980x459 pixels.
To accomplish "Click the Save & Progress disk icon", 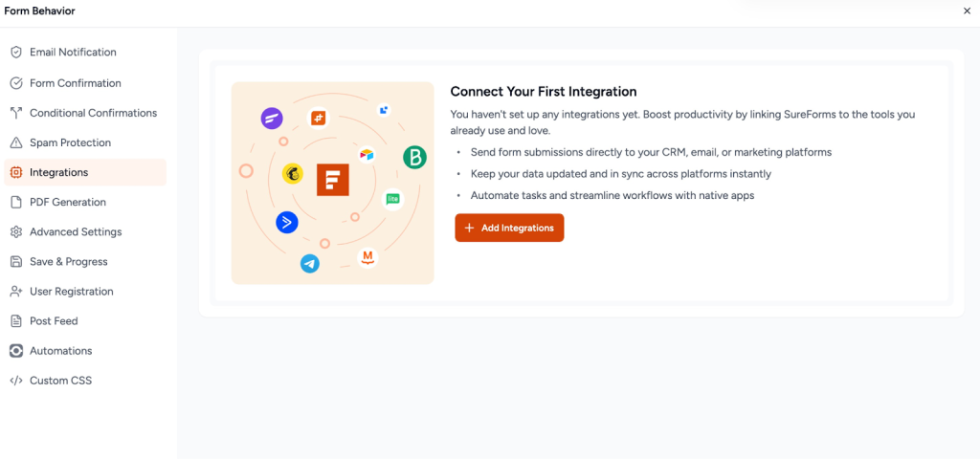I will tap(15, 262).
